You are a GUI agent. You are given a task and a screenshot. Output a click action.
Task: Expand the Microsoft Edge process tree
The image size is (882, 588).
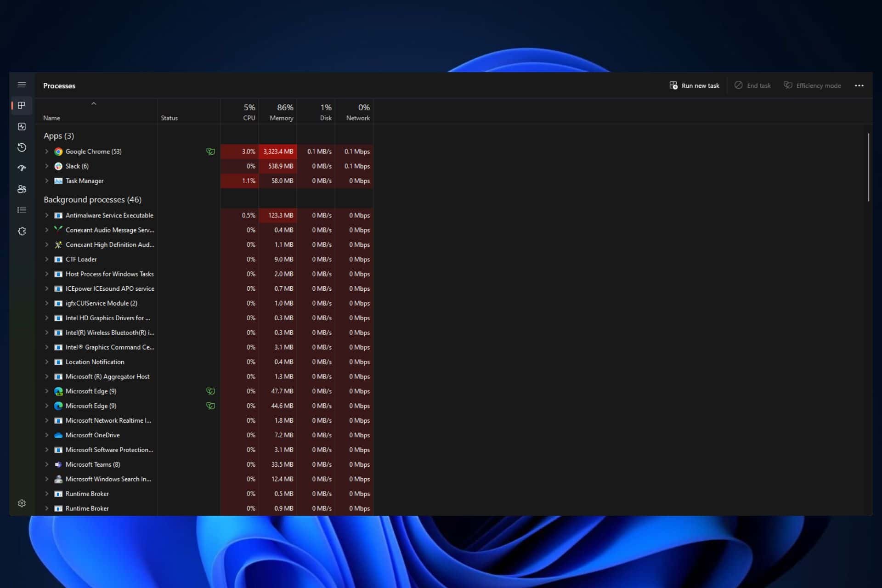click(x=46, y=391)
